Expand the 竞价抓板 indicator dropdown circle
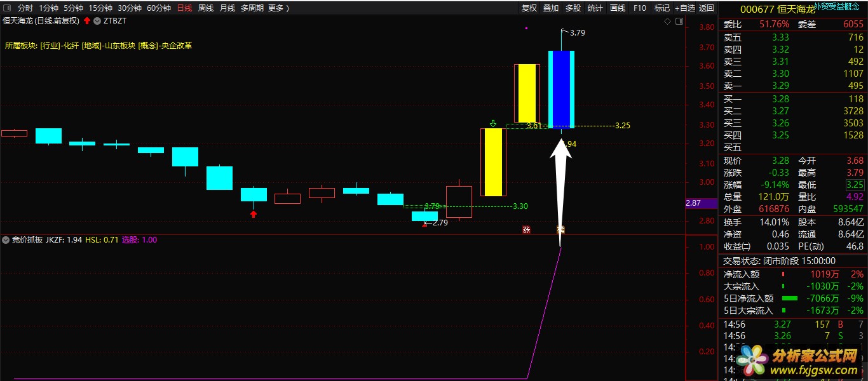 pos(6,240)
